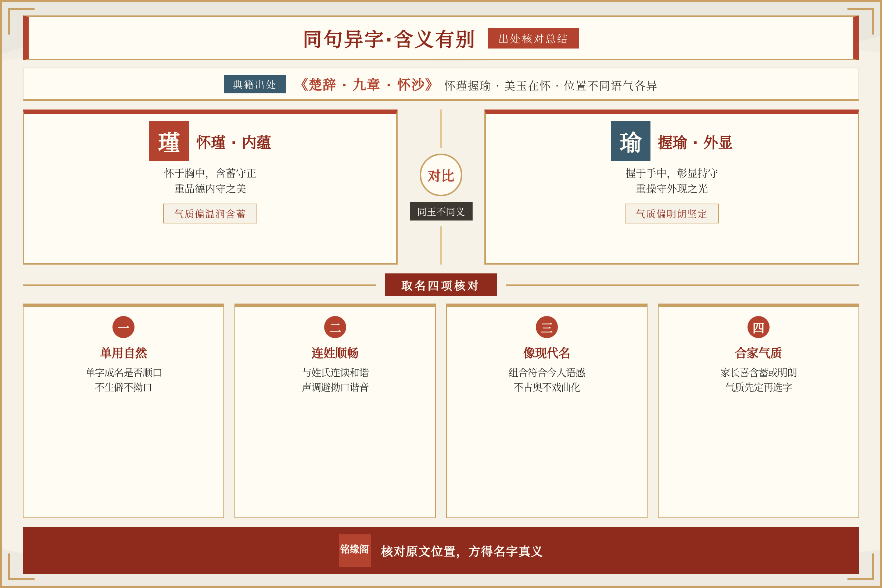882x588 pixels.
Task: Click the source 《楚辞·九章·怀沙》
Action: 366,85
